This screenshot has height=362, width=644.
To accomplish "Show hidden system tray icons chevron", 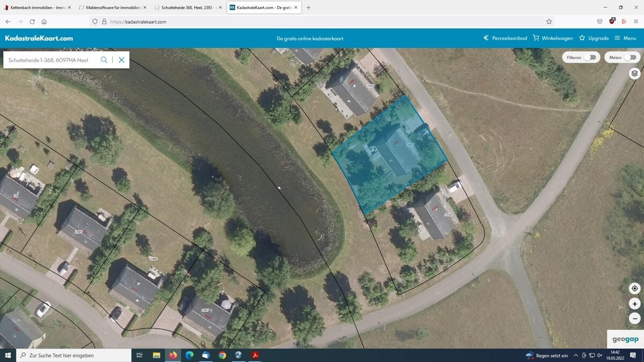I will [576, 355].
